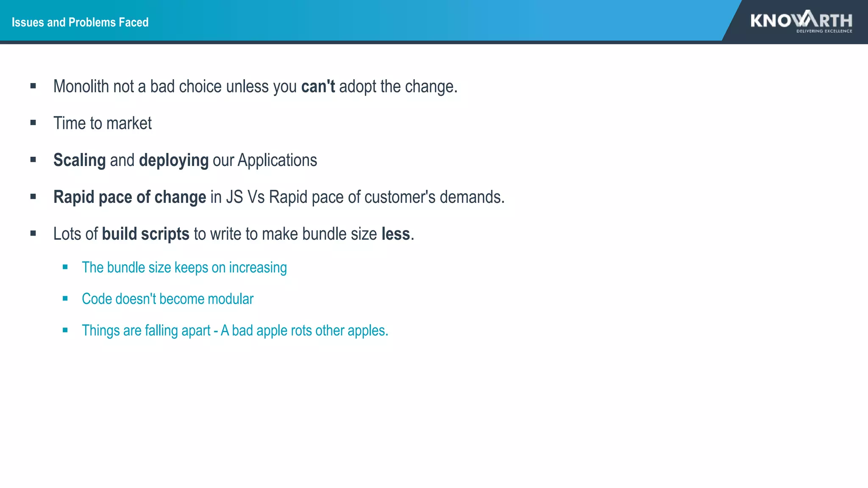The width and height of the screenshot is (868, 488).
Task: Click the Knowarth logo in the header
Action: (801, 21)
